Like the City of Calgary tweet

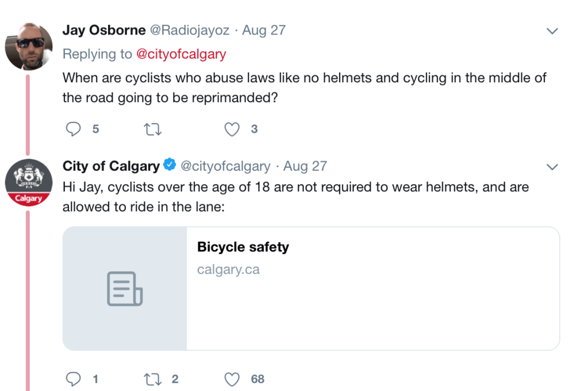coord(232,379)
